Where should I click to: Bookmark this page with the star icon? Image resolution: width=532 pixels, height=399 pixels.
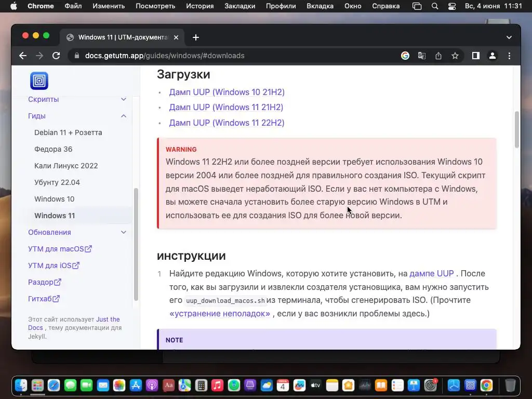(x=455, y=56)
